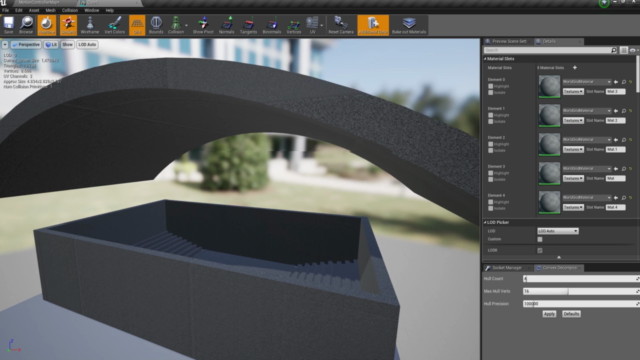640x360 pixels.
Task: Click the UV toolbar icon
Action: (312, 25)
